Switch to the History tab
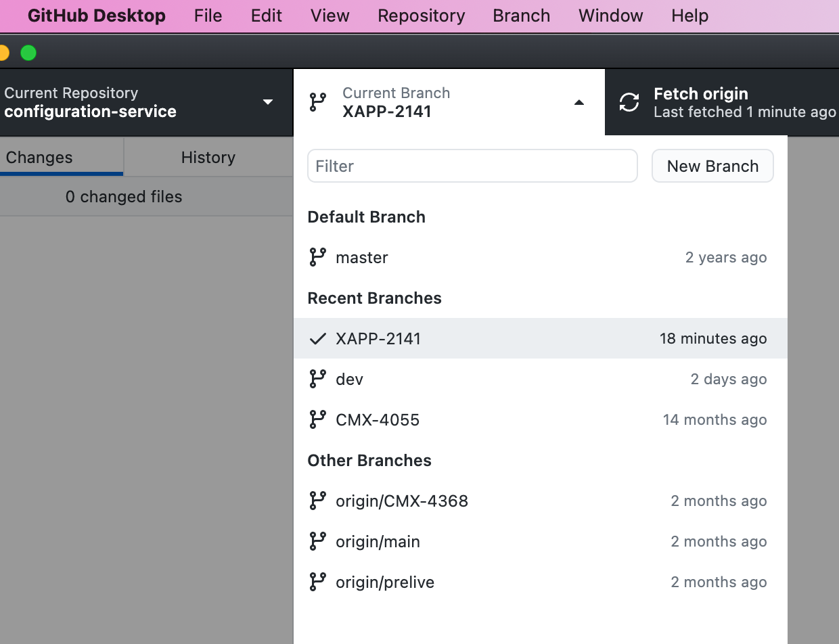The height and width of the screenshot is (644, 839). point(208,157)
